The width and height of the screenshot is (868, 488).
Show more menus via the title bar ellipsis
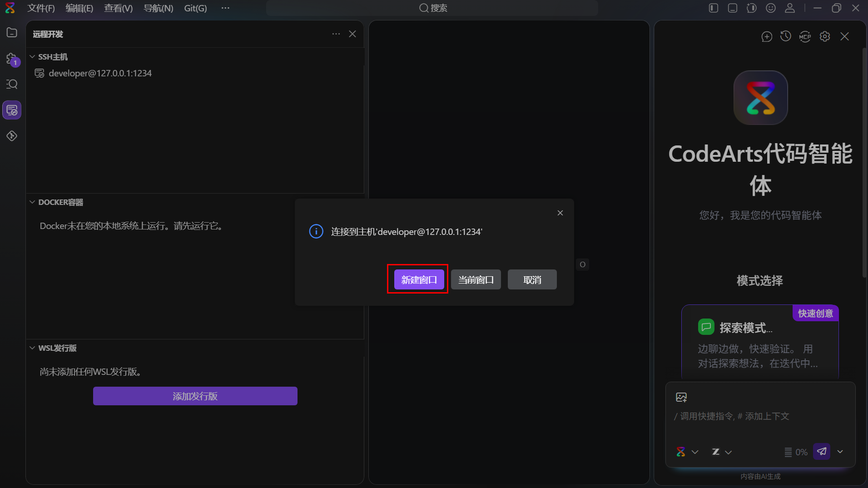click(x=225, y=8)
